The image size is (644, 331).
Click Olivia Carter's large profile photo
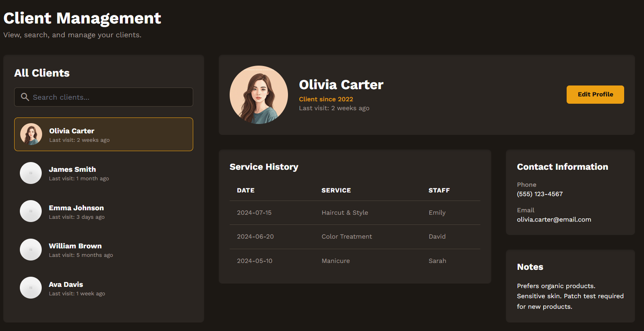click(x=259, y=95)
